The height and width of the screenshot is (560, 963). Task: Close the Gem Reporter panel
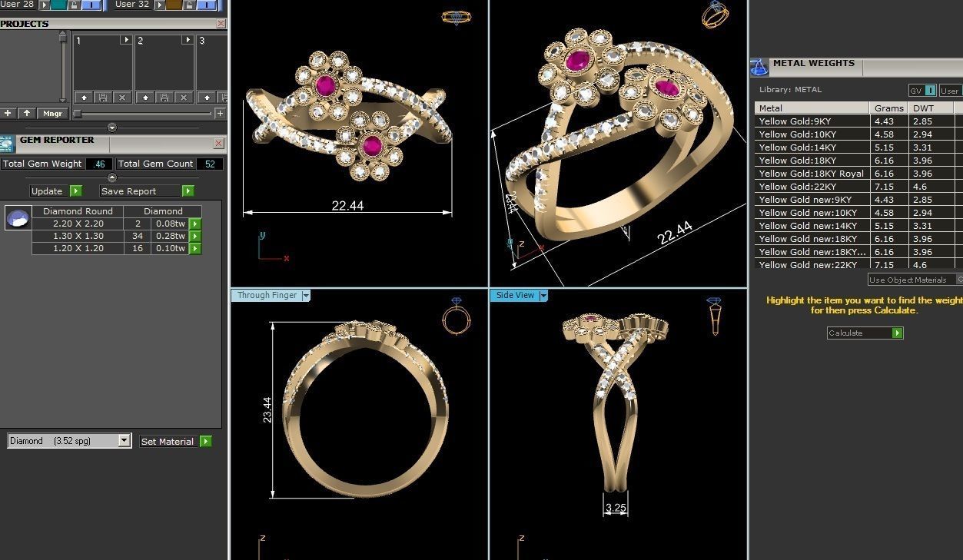coord(218,144)
